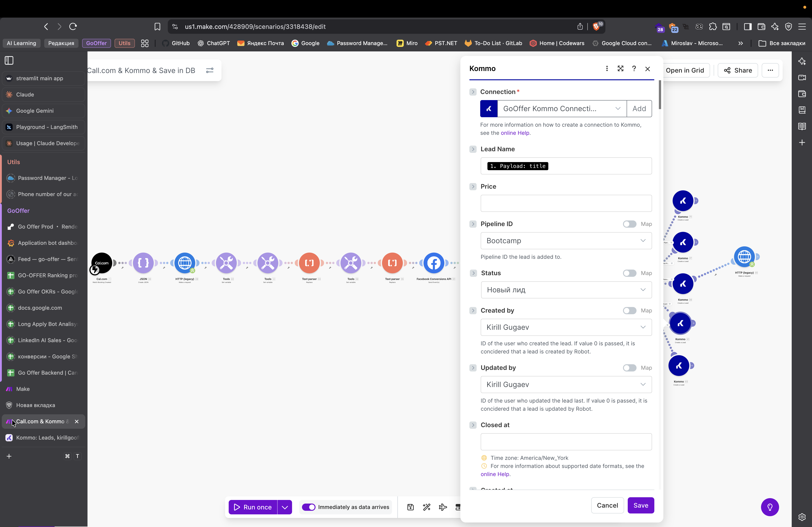The width and height of the screenshot is (812, 527).
Task: Click the Facebook Conversions API module
Action: coord(434,263)
